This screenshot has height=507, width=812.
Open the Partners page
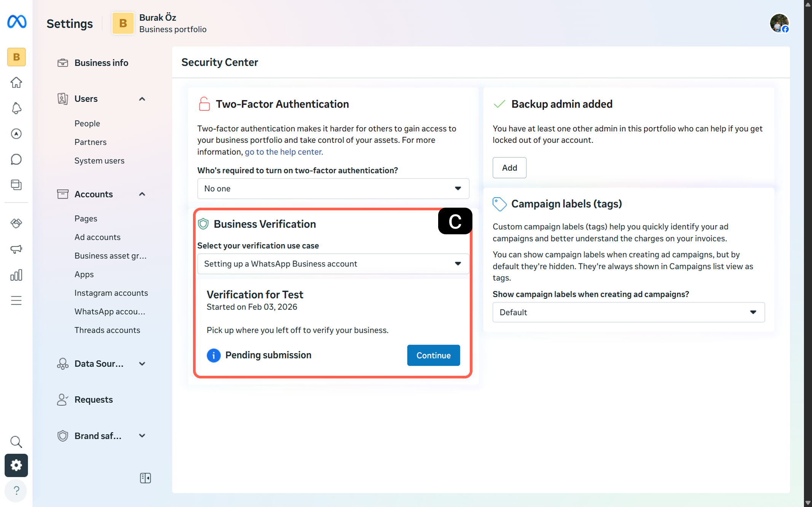(x=91, y=142)
